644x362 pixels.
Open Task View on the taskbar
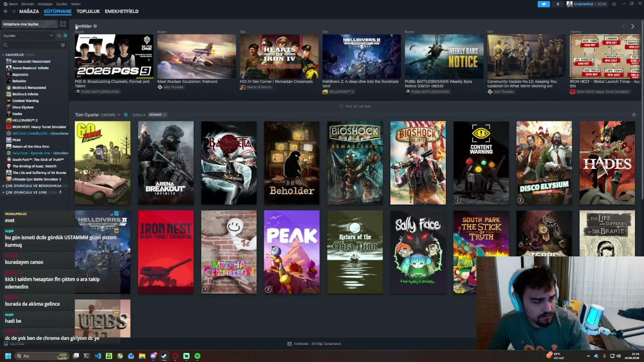pyautogui.click(x=75, y=356)
